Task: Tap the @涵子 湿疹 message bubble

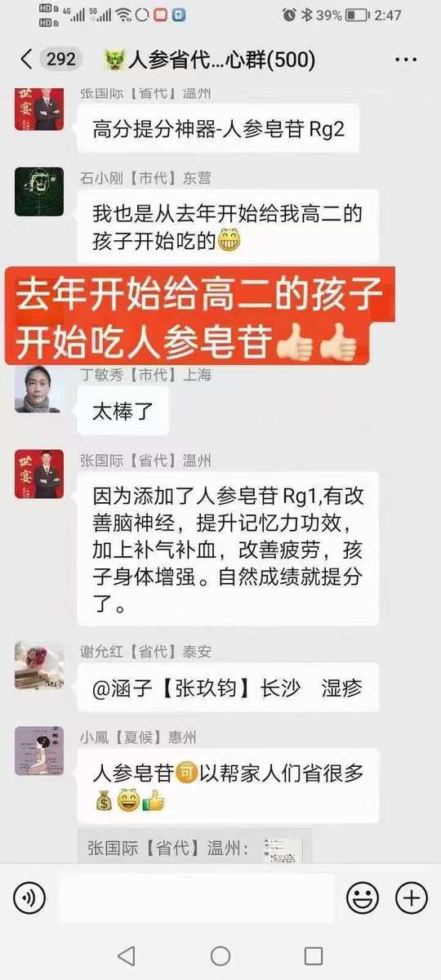Action: coord(228,687)
